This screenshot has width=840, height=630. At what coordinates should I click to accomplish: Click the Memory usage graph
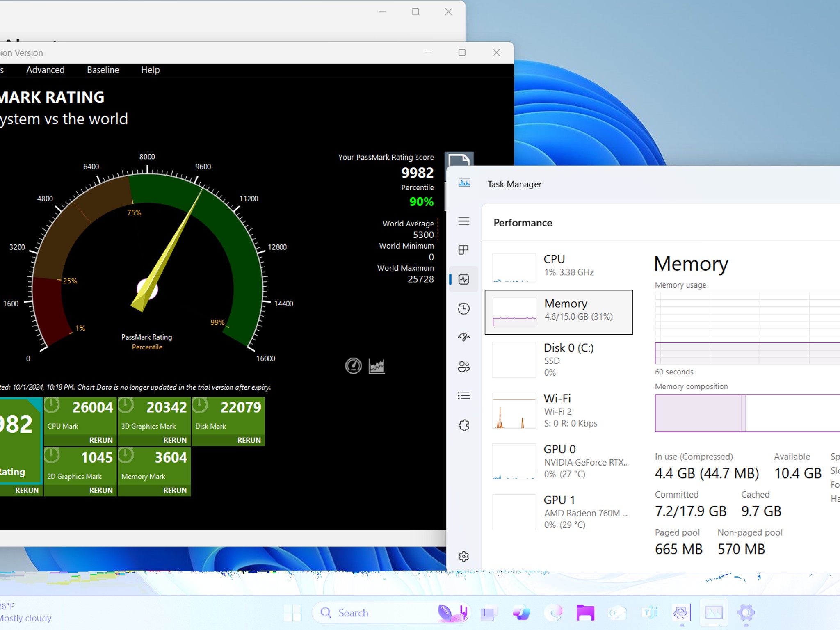[747, 328]
